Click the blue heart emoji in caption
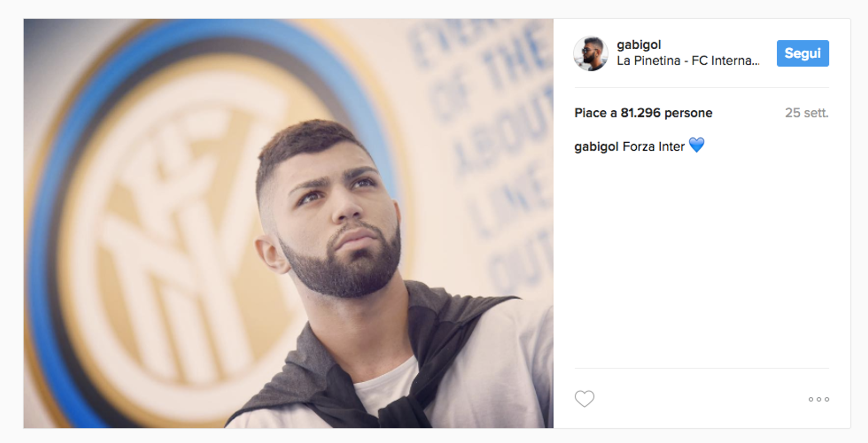The height and width of the screenshot is (443, 868). (697, 145)
